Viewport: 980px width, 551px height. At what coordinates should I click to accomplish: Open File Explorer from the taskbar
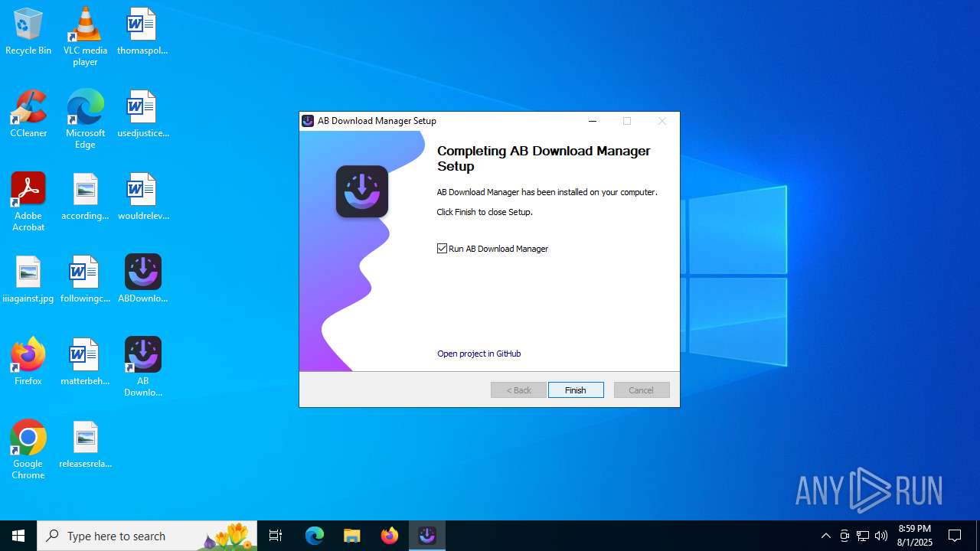point(352,536)
